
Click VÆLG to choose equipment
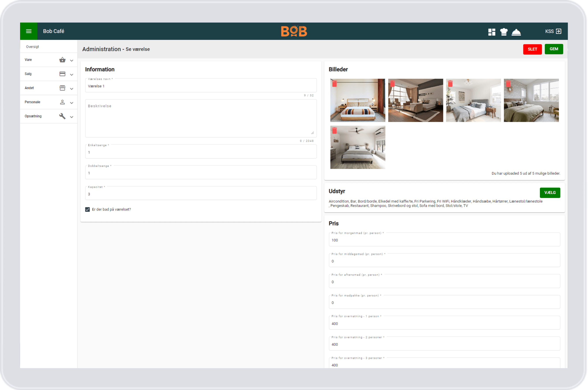(x=550, y=193)
